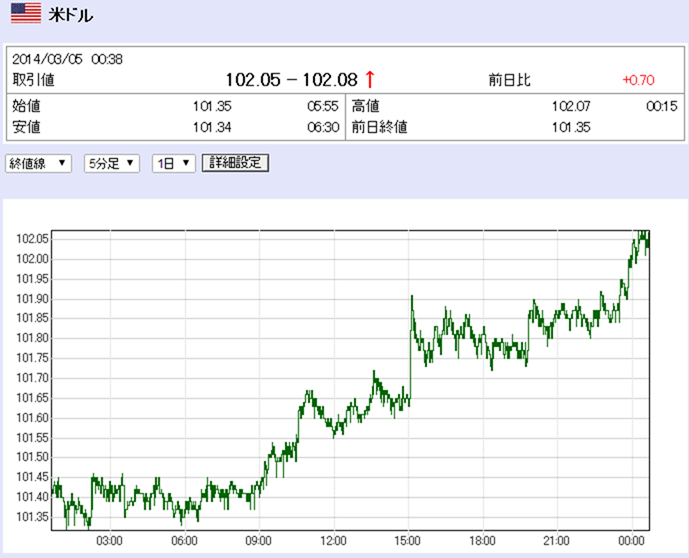689x558 pixels.
Task: Click the 03:00 time axis label
Action: click(x=109, y=540)
